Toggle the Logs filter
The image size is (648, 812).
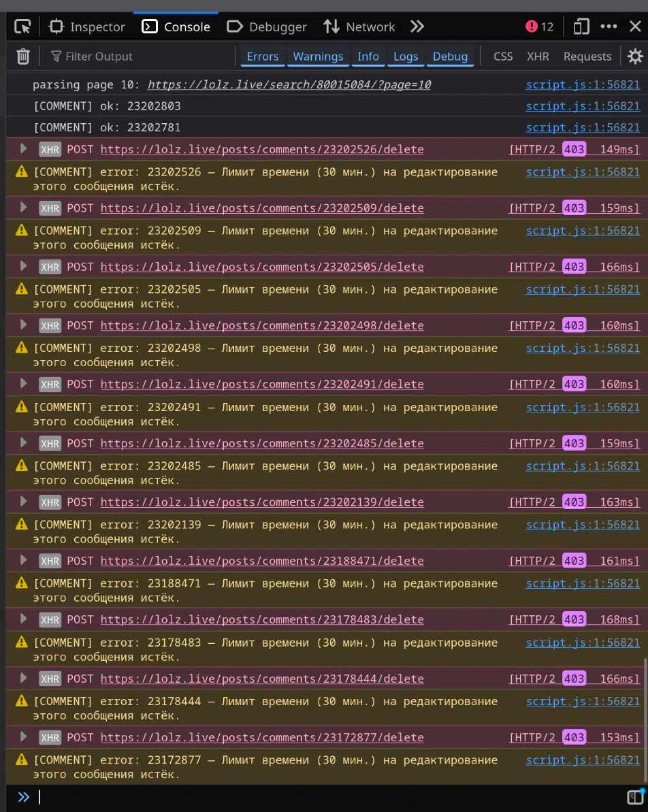click(x=406, y=56)
